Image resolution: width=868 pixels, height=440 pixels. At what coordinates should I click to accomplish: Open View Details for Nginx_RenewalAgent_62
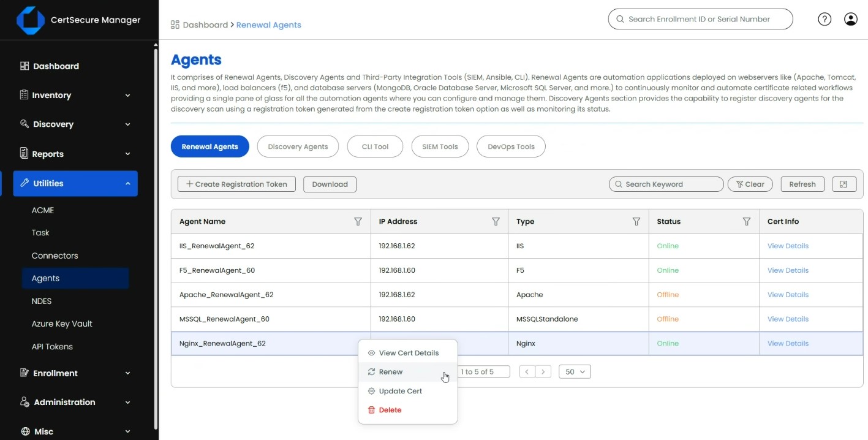coord(788,343)
